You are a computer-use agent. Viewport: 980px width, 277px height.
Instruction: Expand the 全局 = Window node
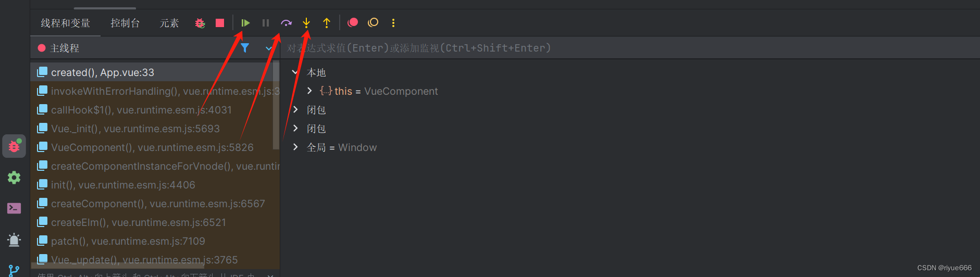[x=295, y=147]
